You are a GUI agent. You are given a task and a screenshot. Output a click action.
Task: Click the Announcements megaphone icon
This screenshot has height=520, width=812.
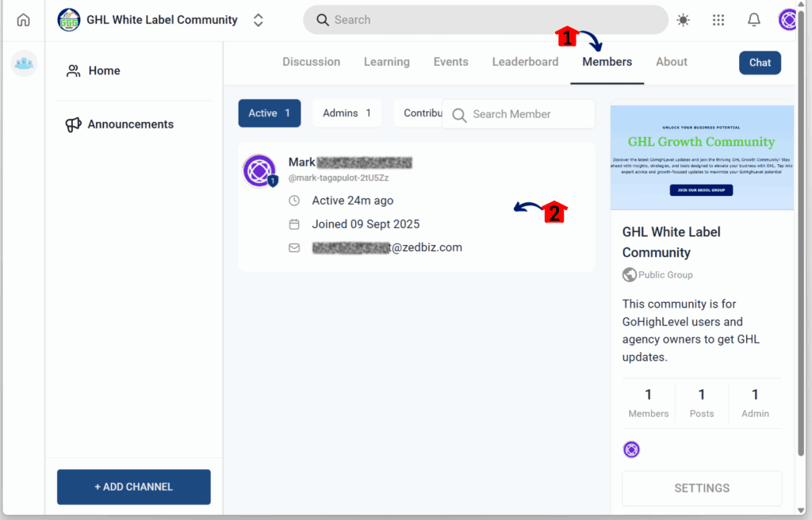coord(73,124)
